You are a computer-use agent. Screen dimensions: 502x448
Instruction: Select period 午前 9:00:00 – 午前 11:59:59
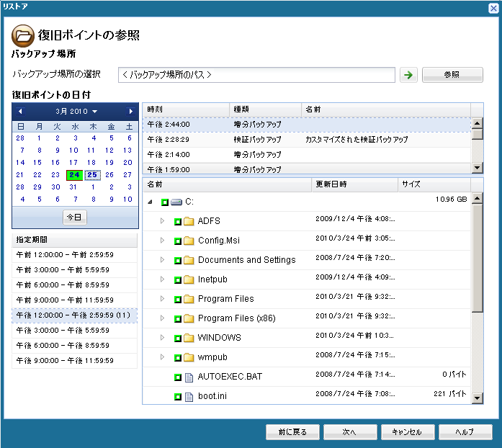pos(75,300)
